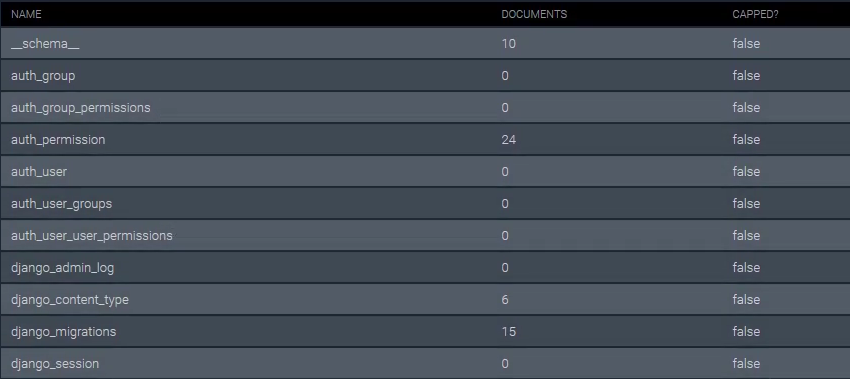The width and height of the screenshot is (850, 379).
Task: Select document count 15 for django_migrations
Action: click(508, 332)
